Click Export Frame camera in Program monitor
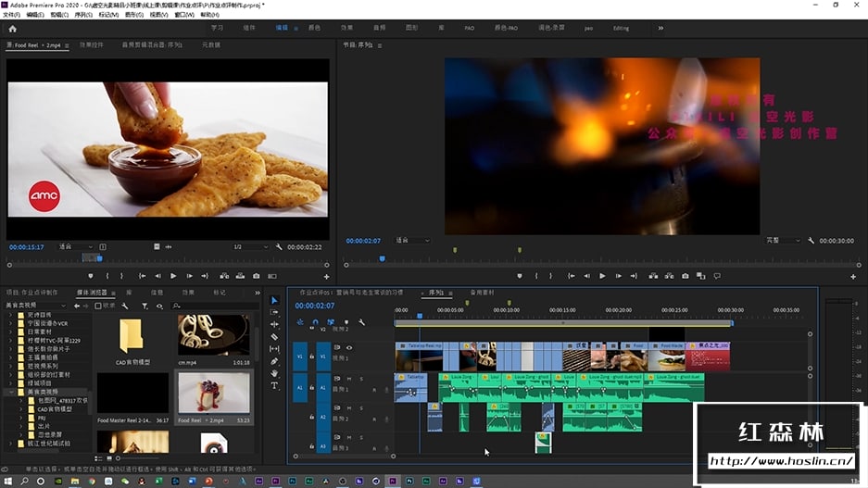 coord(686,276)
